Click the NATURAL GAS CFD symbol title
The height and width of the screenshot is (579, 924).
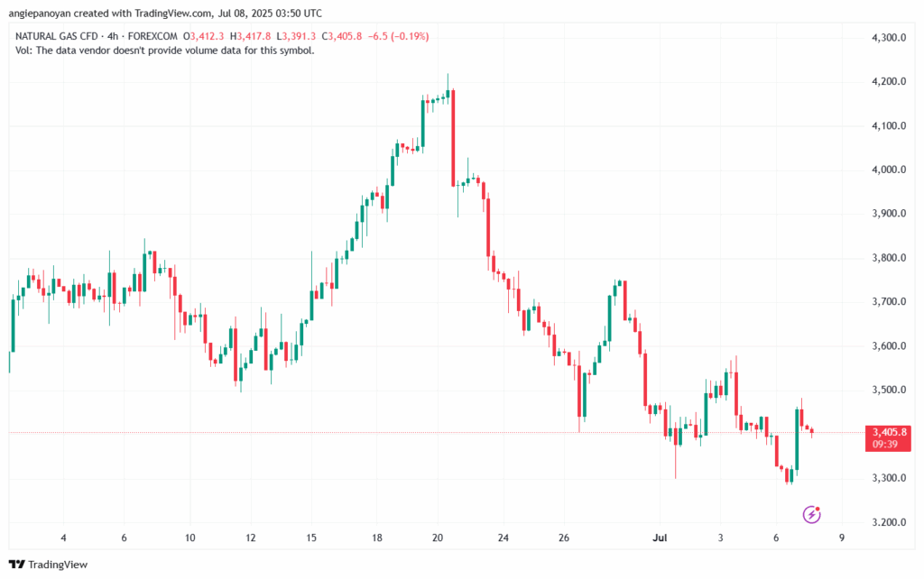[56, 36]
